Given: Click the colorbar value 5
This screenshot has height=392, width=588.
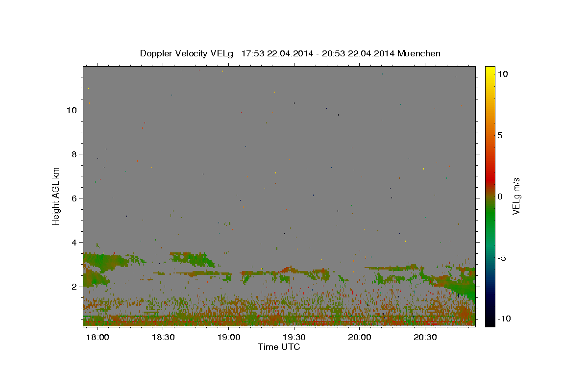Looking at the screenshot, I should [500, 135].
